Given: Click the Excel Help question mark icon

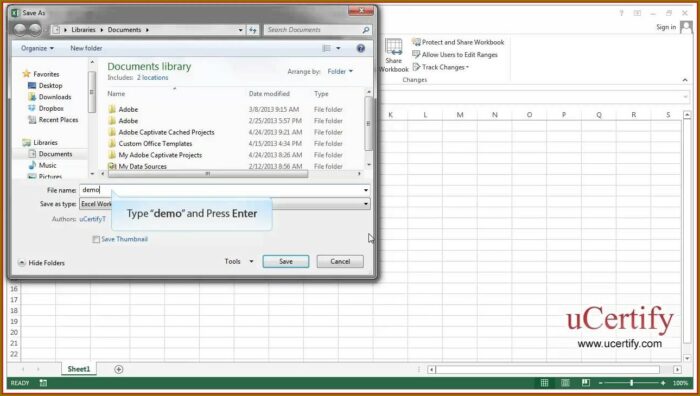Looking at the screenshot, I should pyautogui.click(x=621, y=13).
